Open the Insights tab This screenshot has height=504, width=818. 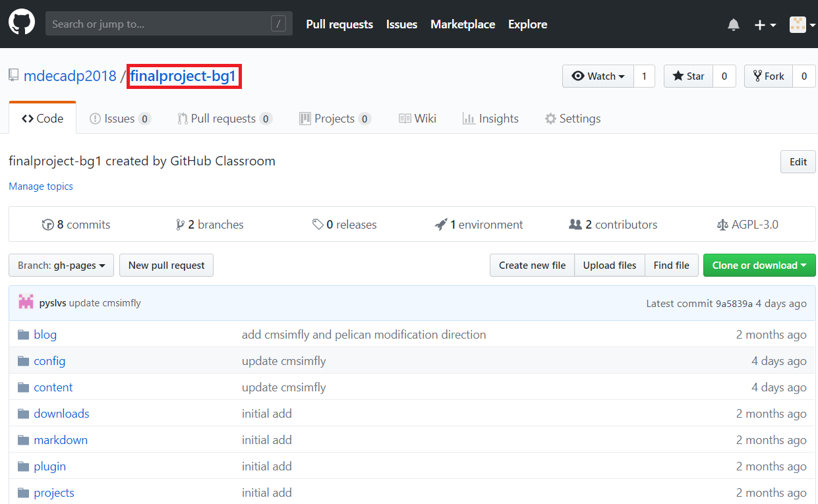tap(490, 119)
